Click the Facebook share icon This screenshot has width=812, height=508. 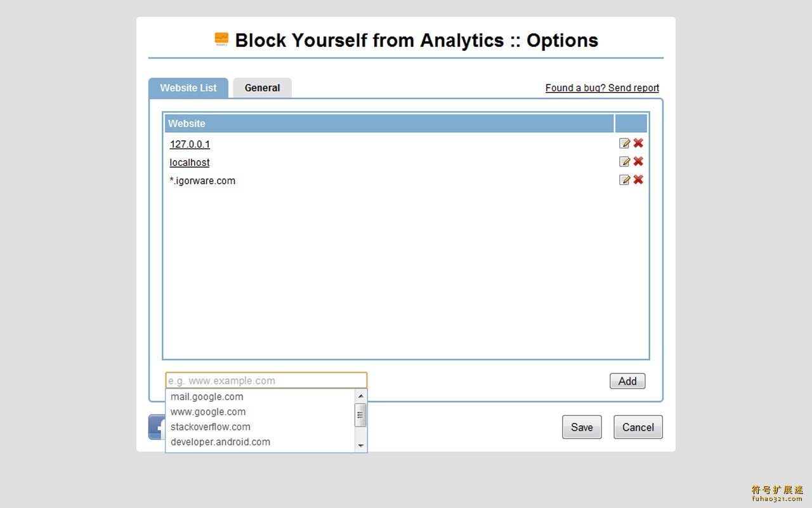click(x=157, y=427)
